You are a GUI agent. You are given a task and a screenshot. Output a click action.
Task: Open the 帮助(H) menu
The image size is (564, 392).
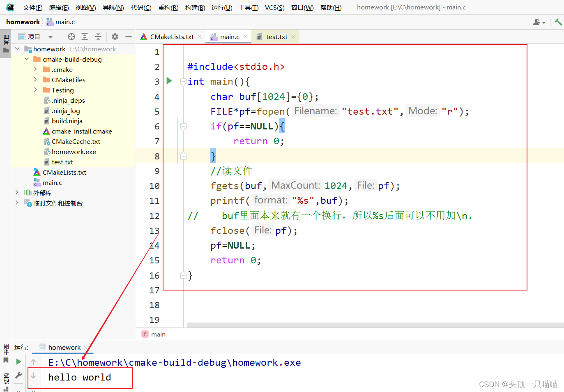click(331, 7)
